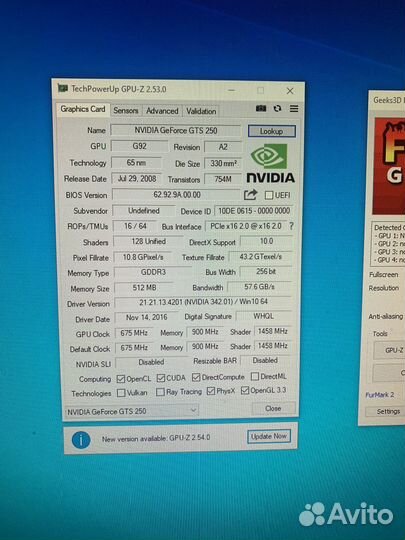Click the Close button in GPU-Z
This screenshot has width=405, height=540.
click(273, 408)
